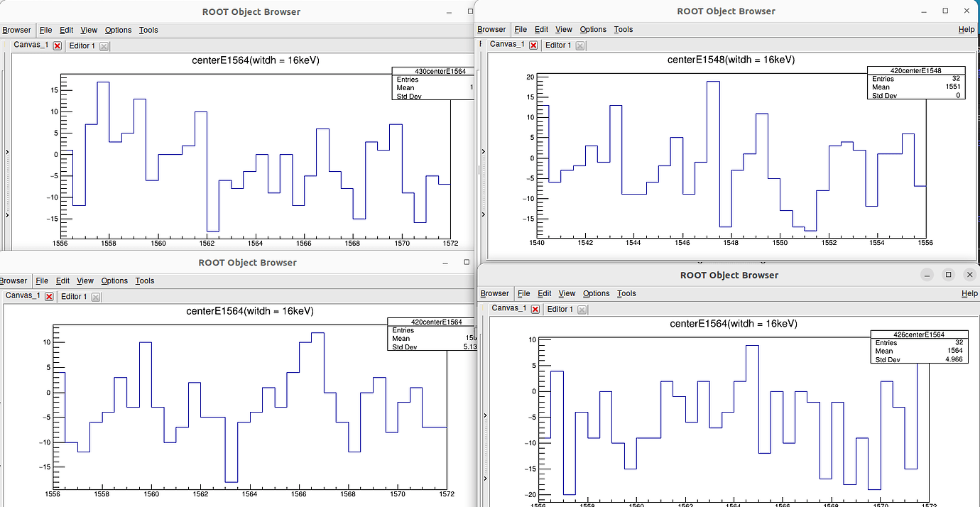Screen dimensions: 980x507
Task: Close Editor 1 tab in 420centerE1548 window
Action: (580, 45)
